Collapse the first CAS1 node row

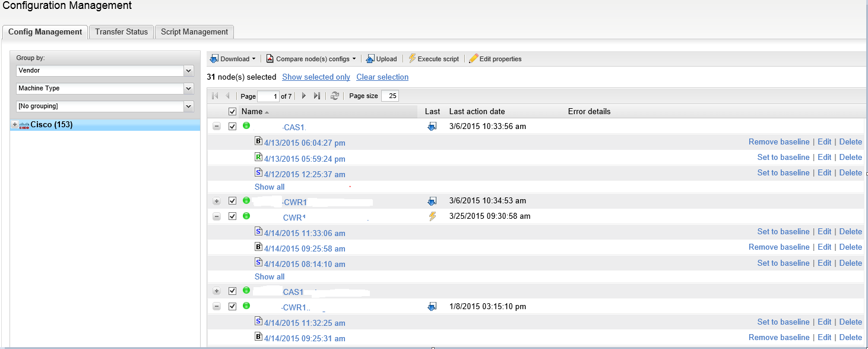(217, 127)
